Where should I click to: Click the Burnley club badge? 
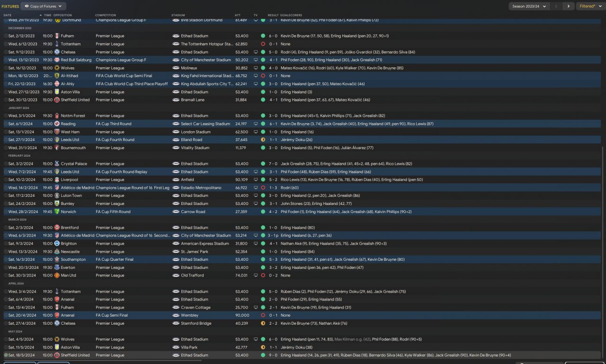pyautogui.click(x=57, y=204)
